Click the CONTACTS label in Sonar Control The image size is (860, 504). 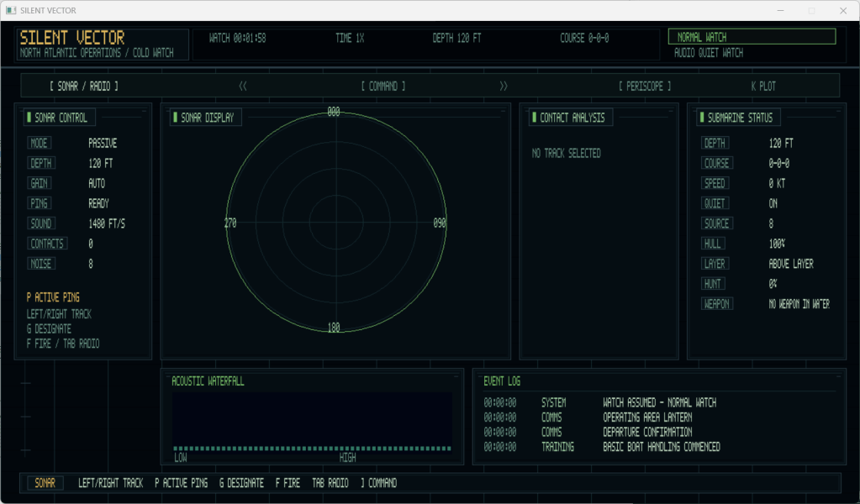[x=47, y=244]
